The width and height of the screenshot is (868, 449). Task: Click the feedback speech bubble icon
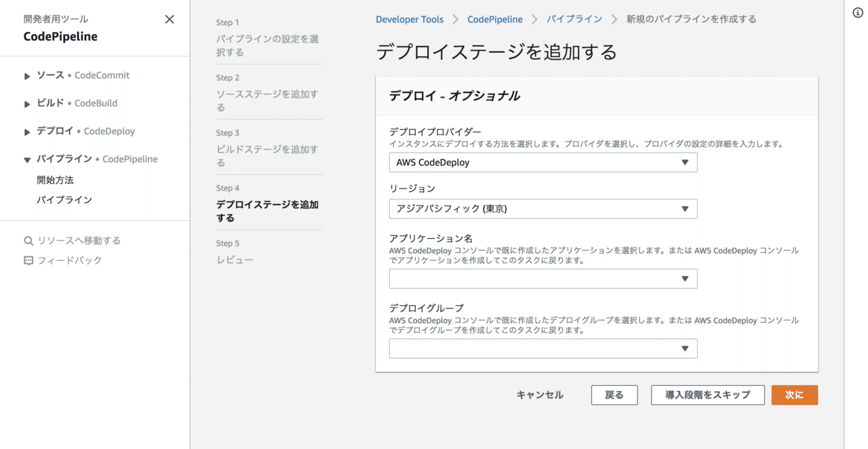point(28,260)
